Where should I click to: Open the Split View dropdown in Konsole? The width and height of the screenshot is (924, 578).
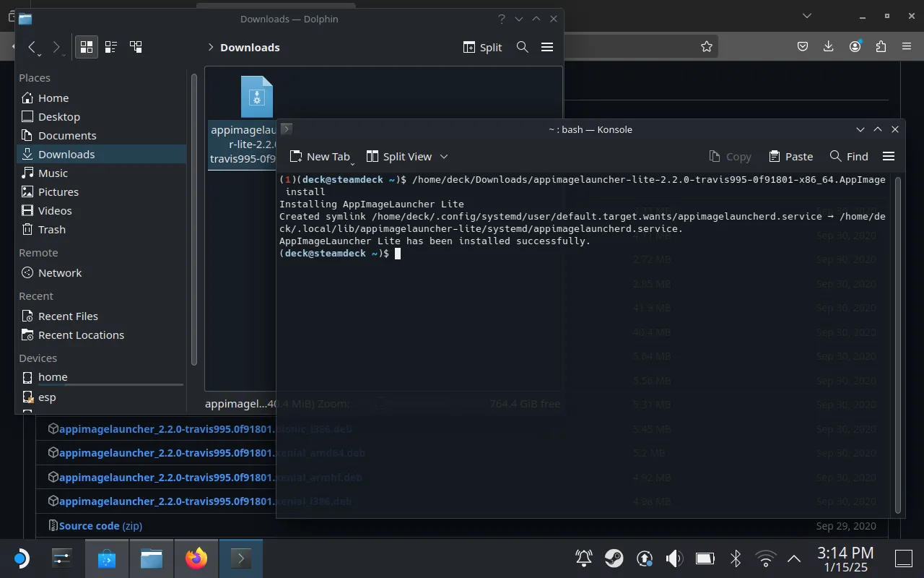[444, 156]
